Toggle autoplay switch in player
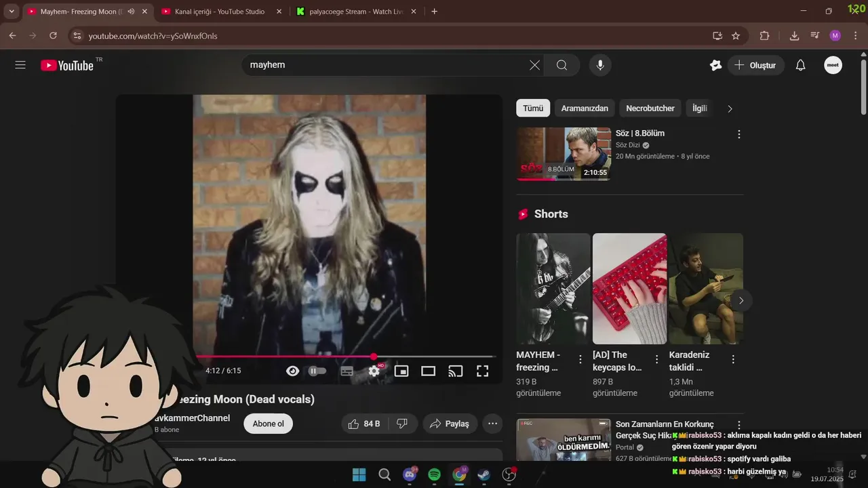The width and height of the screenshot is (868, 488). pos(317,371)
